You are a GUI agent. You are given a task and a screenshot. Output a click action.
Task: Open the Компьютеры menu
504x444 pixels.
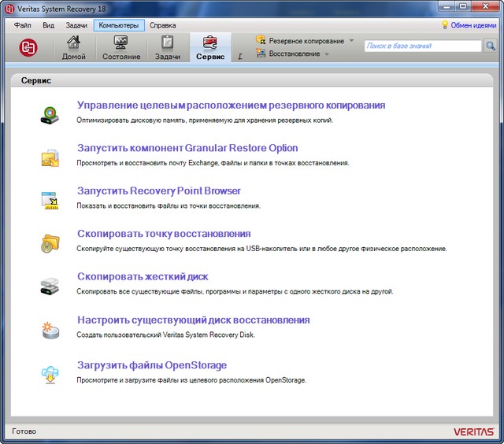tap(118, 25)
